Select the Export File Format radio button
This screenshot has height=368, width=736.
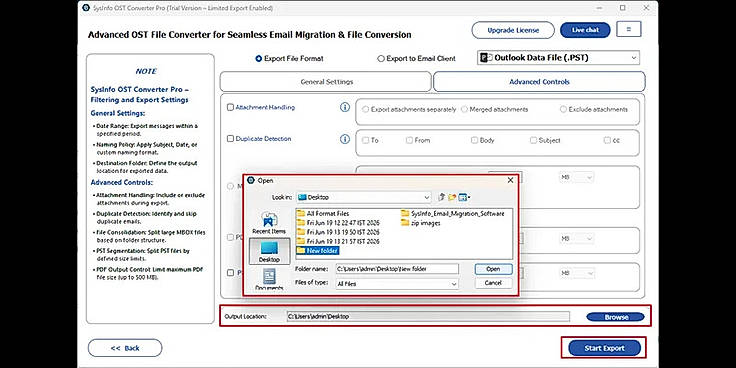[x=259, y=59]
